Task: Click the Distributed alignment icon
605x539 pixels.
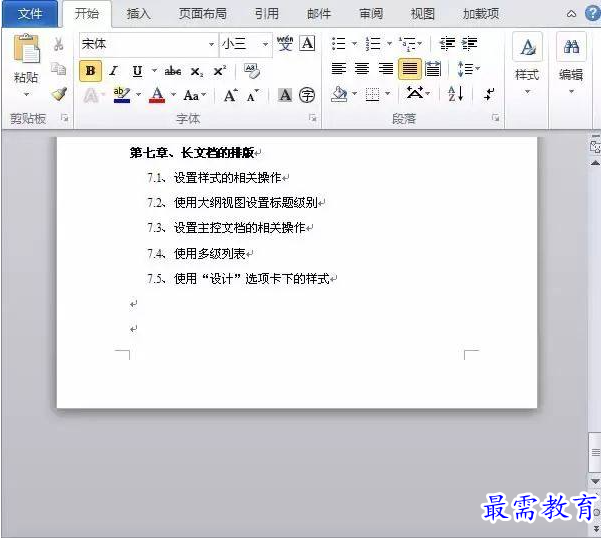Action: pos(433,69)
